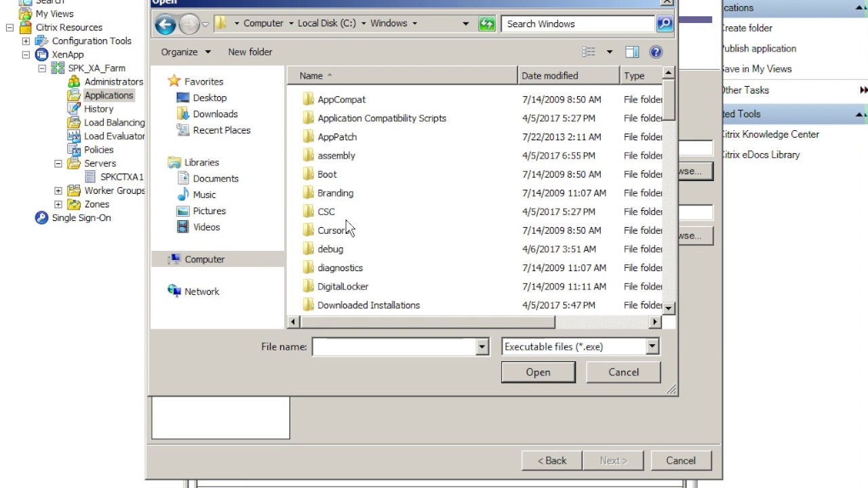Click the Forward arrow in Open dialog

click(x=189, y=24)
